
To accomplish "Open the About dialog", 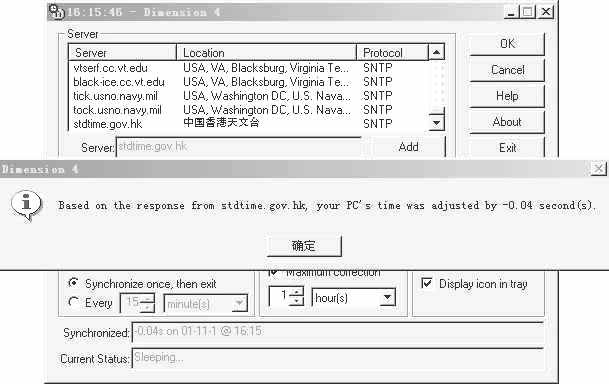I will tap(507, 122).
